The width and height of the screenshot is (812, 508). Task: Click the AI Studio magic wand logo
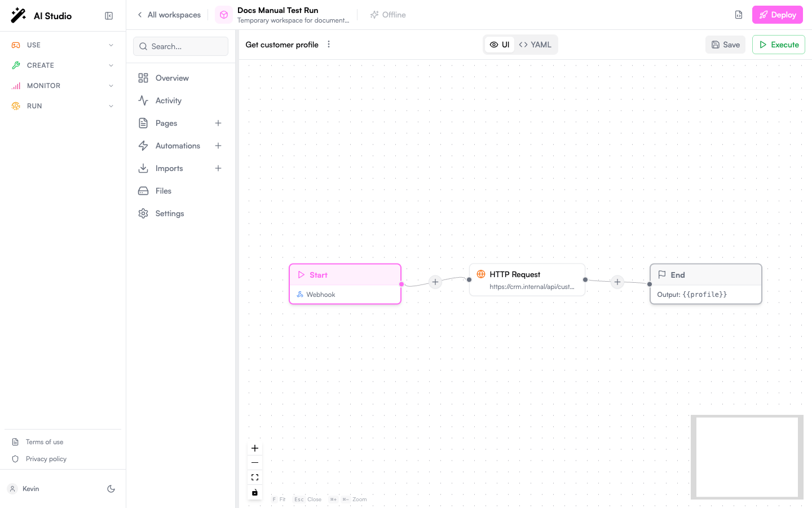tap(19, 15)
